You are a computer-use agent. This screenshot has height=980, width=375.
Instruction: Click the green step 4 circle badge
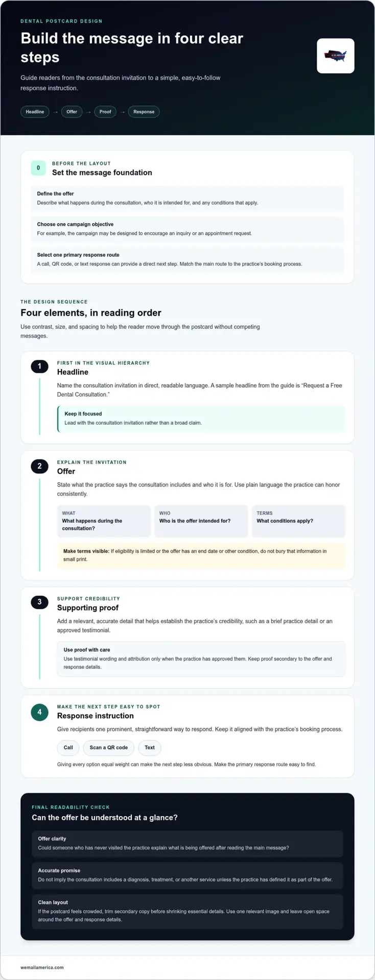click(39, 712)
